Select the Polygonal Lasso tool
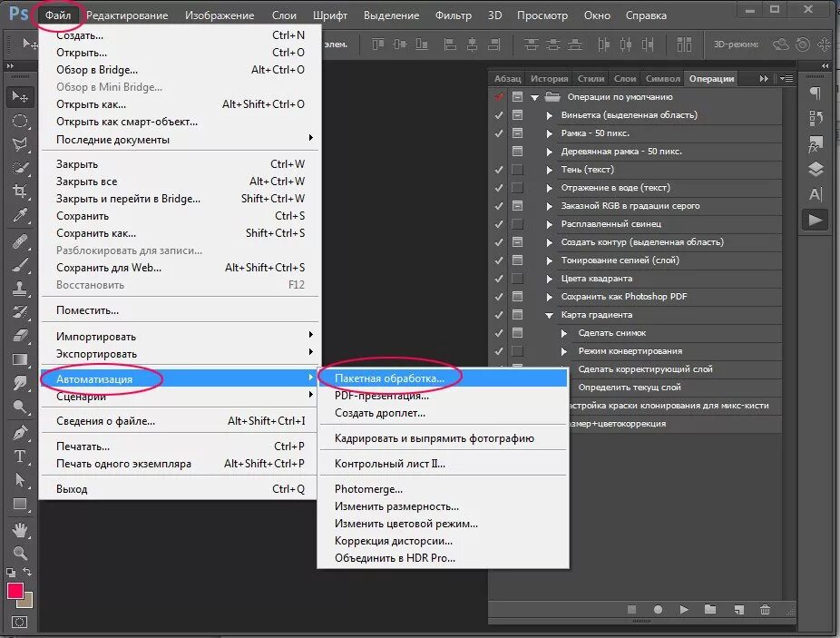Viewport: 840px width, 638px height. (20, 144)
